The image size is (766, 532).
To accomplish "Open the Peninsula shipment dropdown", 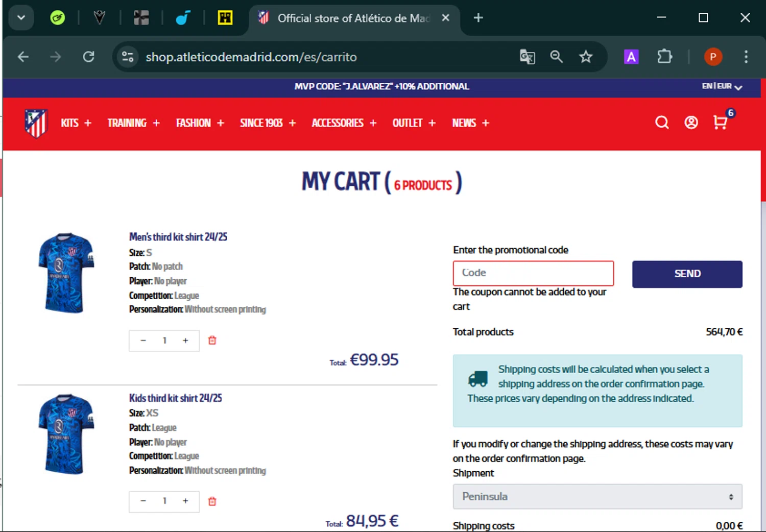I will (597, 497).
